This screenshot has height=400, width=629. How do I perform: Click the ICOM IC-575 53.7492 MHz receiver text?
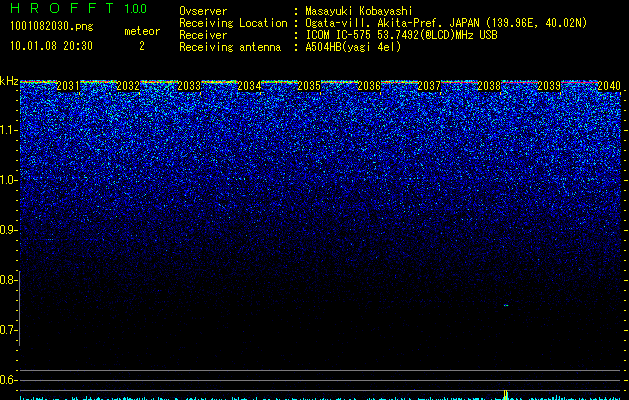coord(401,35)
